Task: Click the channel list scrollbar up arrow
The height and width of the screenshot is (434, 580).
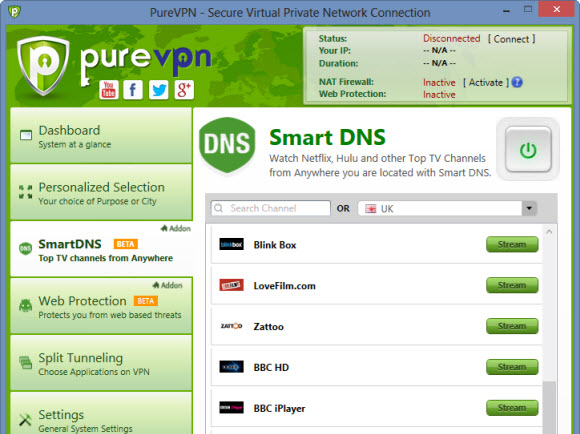Action: 549,232
